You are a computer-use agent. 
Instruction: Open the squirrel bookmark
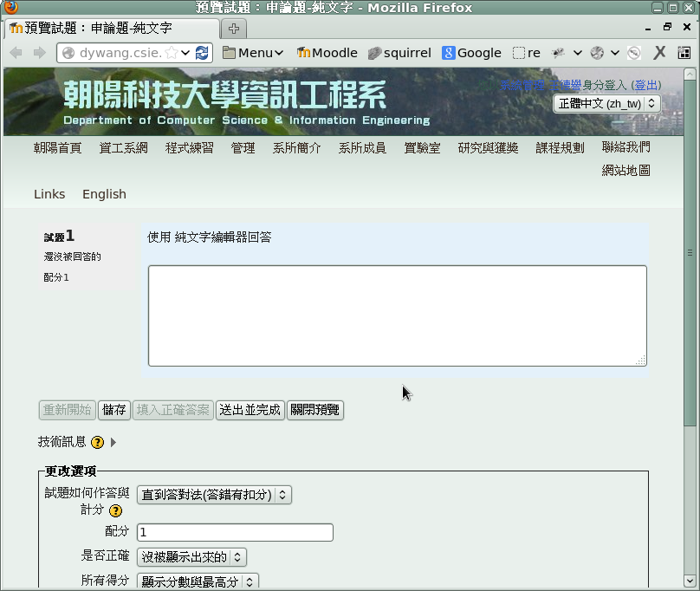coord(399,53)
